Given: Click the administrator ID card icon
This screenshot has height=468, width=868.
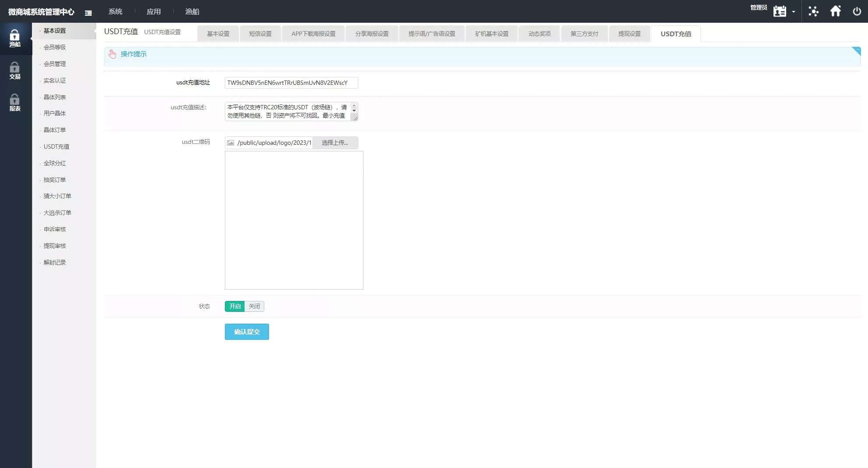Looking at the screenshot, I should [780, 11].
